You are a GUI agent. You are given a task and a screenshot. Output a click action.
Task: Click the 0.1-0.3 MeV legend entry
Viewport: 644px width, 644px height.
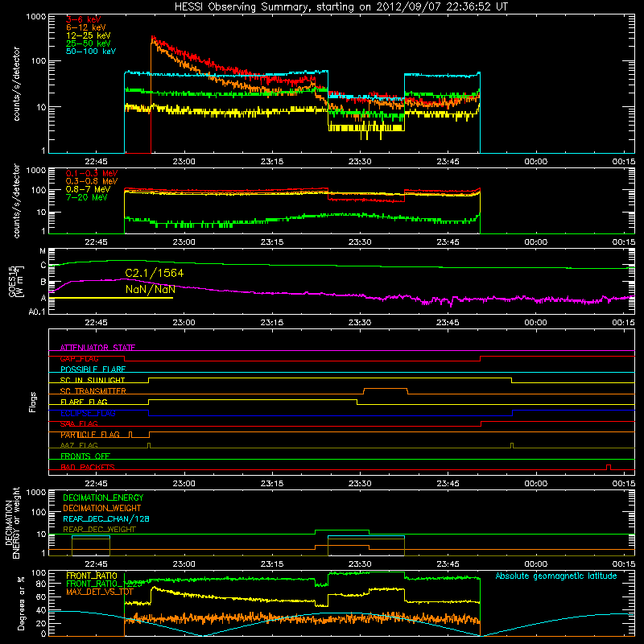[x=92, y=174]
